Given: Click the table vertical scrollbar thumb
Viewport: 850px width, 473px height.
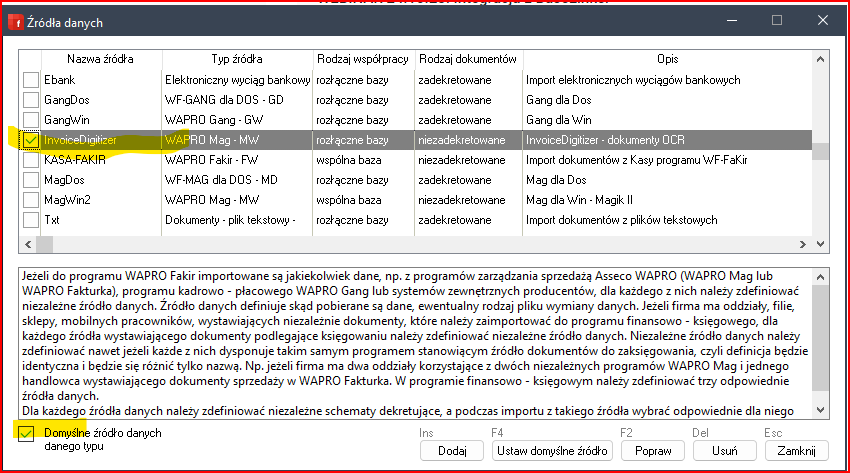Looking at the screenshot, I should [820, 151].
